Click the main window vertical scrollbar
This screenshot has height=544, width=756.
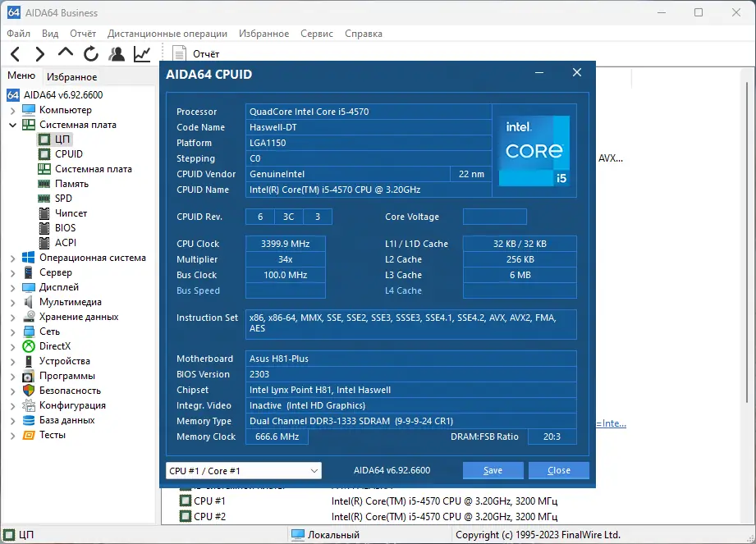[748, 241]
